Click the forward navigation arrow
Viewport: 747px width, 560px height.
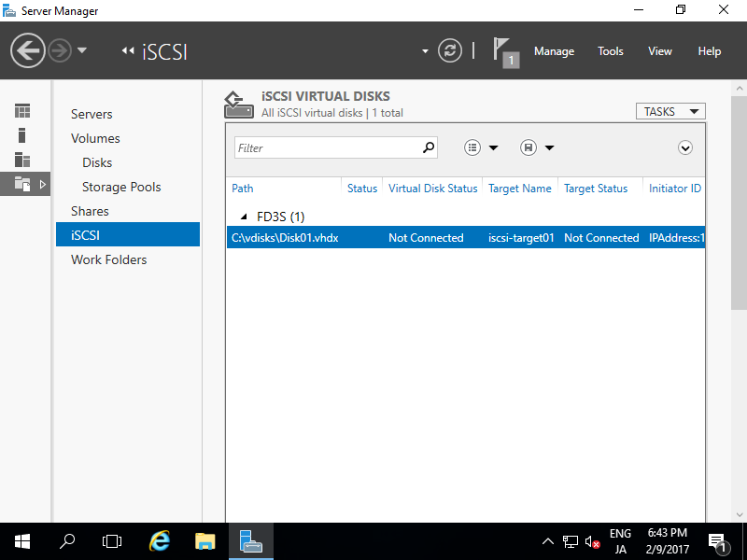tap(60, 50)
